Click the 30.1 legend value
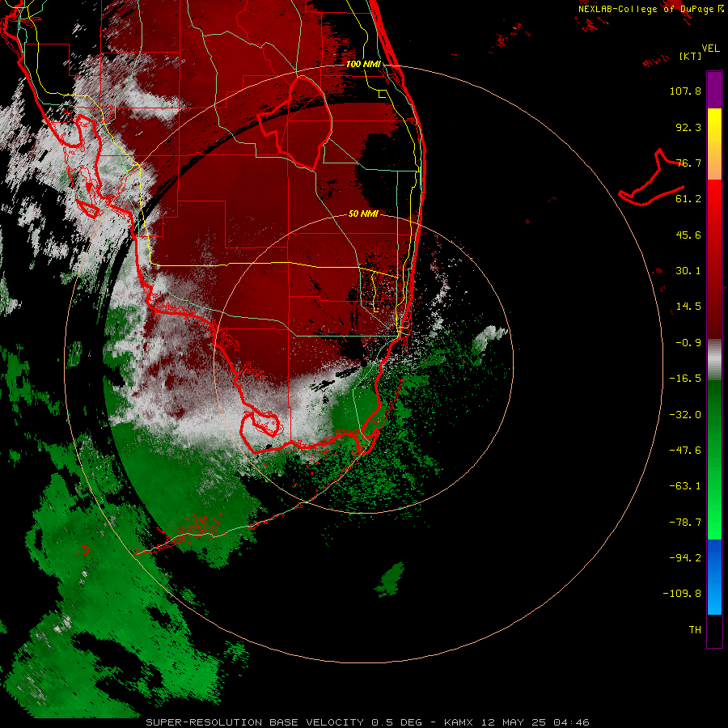 click(x=688, y=271)
